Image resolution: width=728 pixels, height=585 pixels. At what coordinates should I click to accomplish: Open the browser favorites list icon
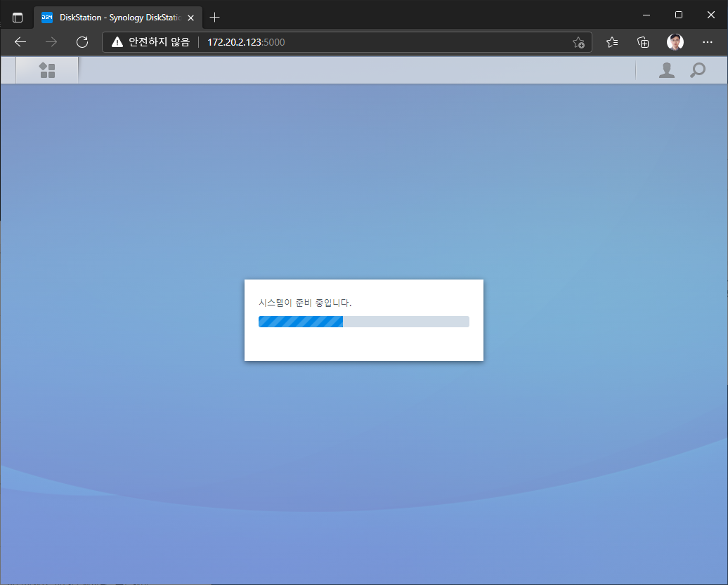point(612,42)
